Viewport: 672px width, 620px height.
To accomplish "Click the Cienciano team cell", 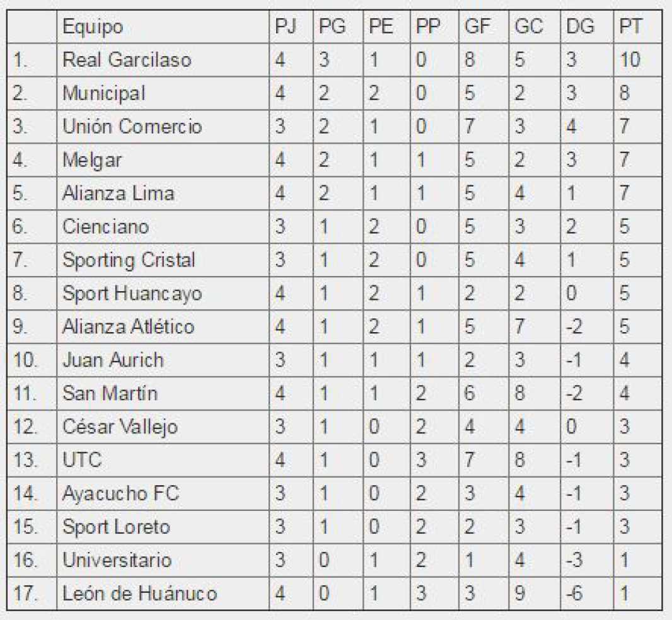I will coord(105,226).
